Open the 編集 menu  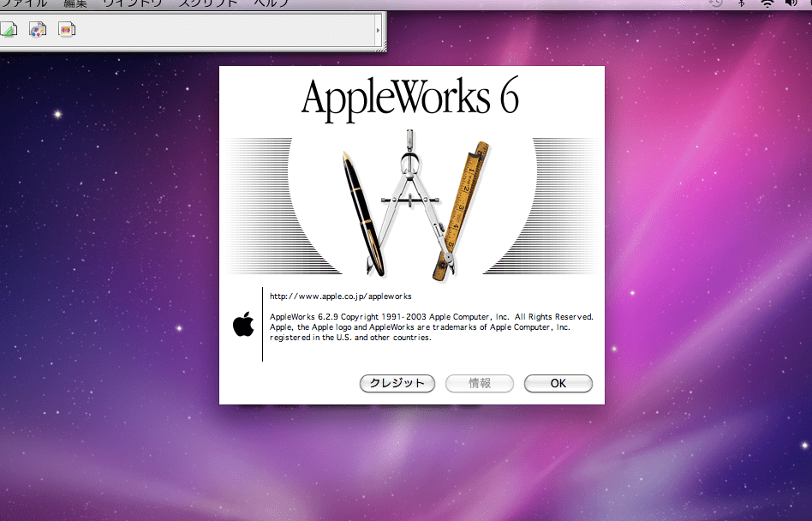point(75,3)
